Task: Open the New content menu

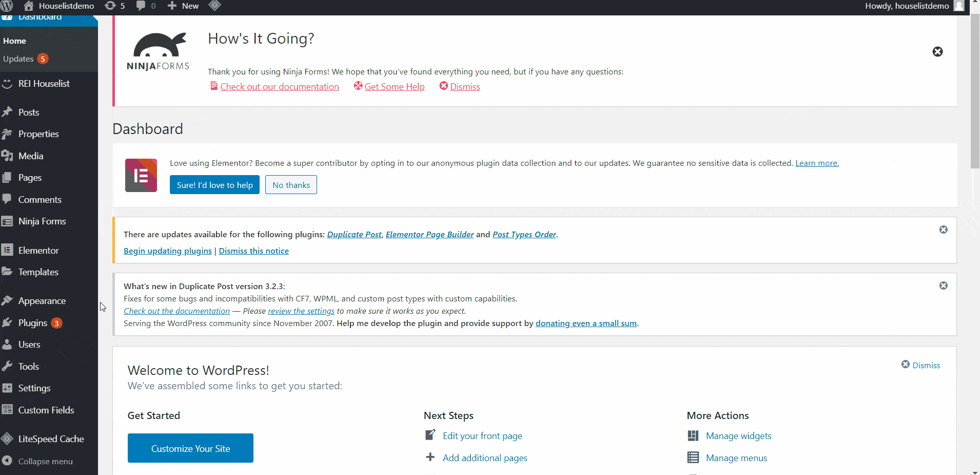Action: [x=183, y=6]
